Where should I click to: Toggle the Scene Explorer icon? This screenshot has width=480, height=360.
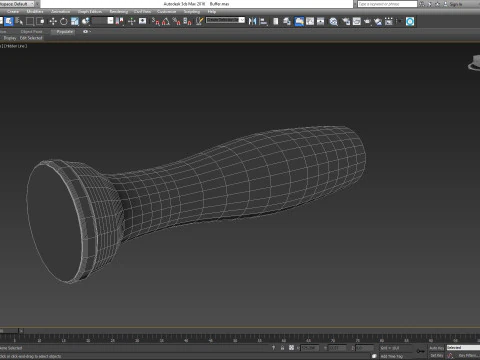pos(276,21)
